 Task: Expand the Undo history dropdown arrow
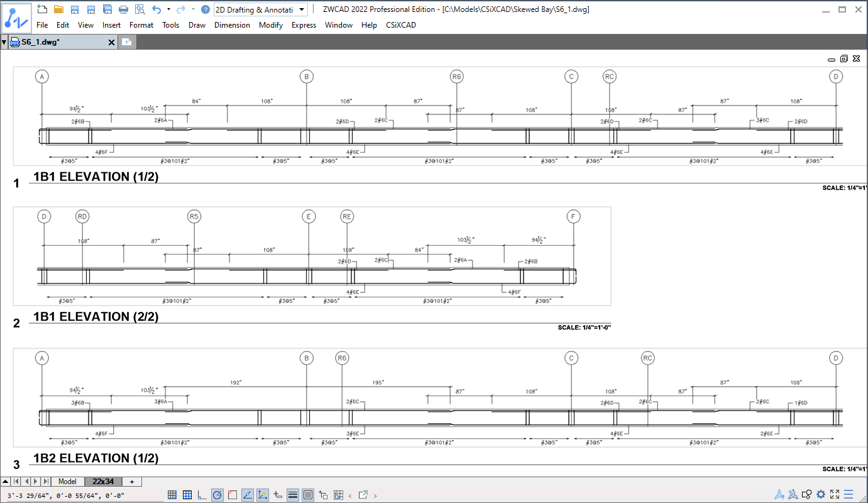point(168,9)
